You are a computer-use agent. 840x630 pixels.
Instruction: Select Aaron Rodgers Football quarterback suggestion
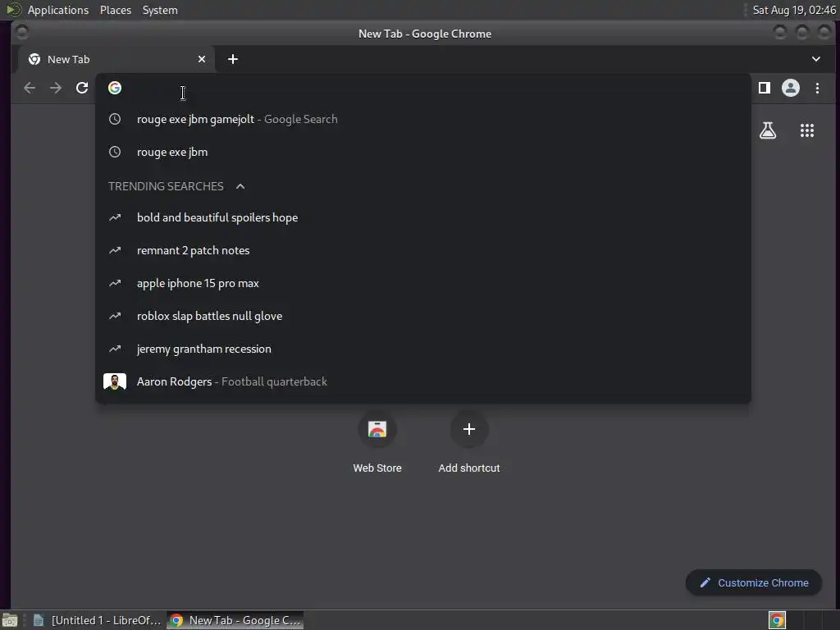pos(423,381)
